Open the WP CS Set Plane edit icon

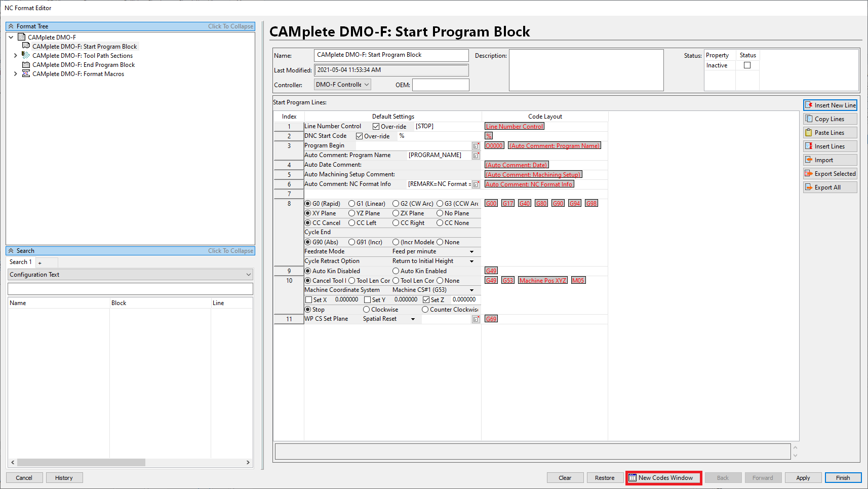click(476, 319)
